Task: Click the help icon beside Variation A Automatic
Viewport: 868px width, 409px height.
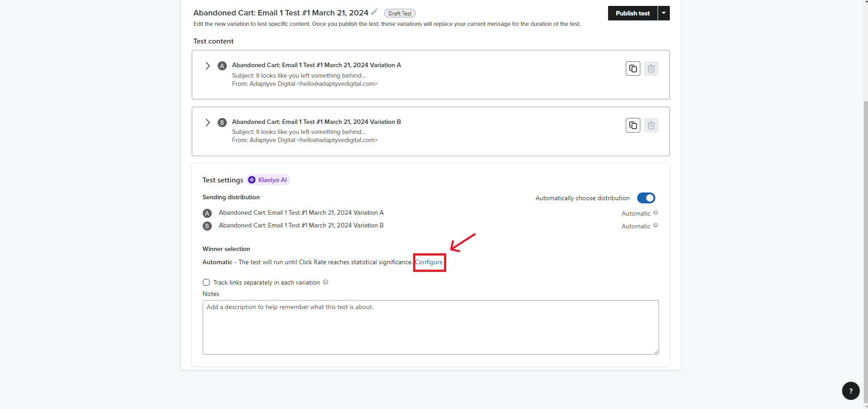Action: pos(655,213)
